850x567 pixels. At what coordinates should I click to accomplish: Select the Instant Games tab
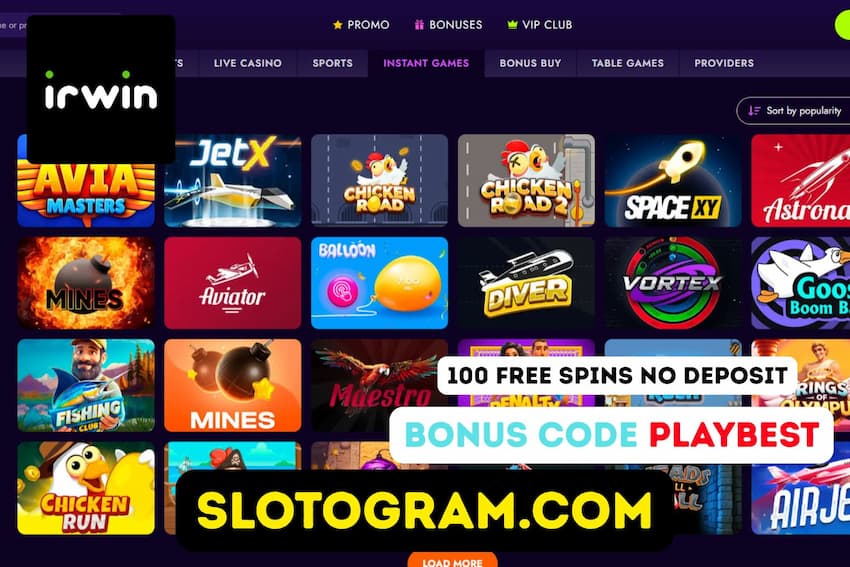tap(426, 63)
